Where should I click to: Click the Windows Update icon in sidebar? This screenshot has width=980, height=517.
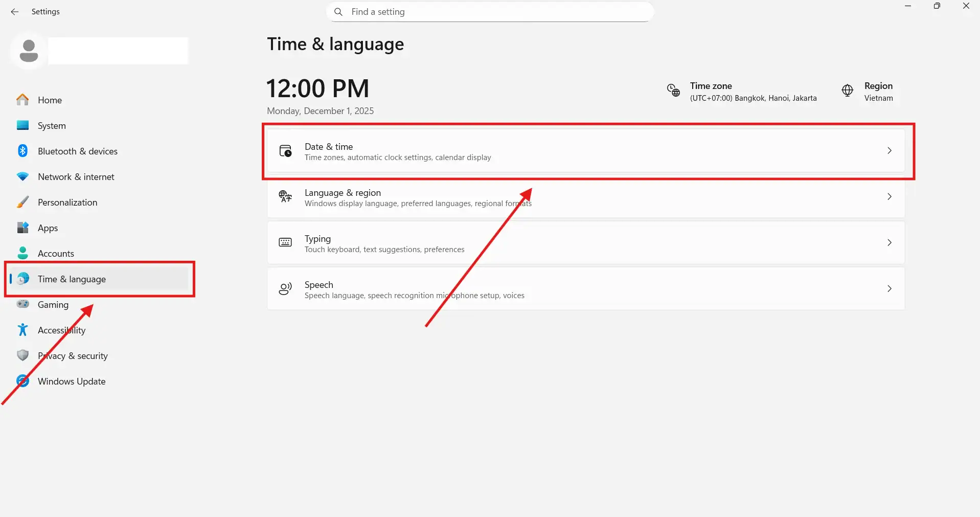(x=22, y=381)
